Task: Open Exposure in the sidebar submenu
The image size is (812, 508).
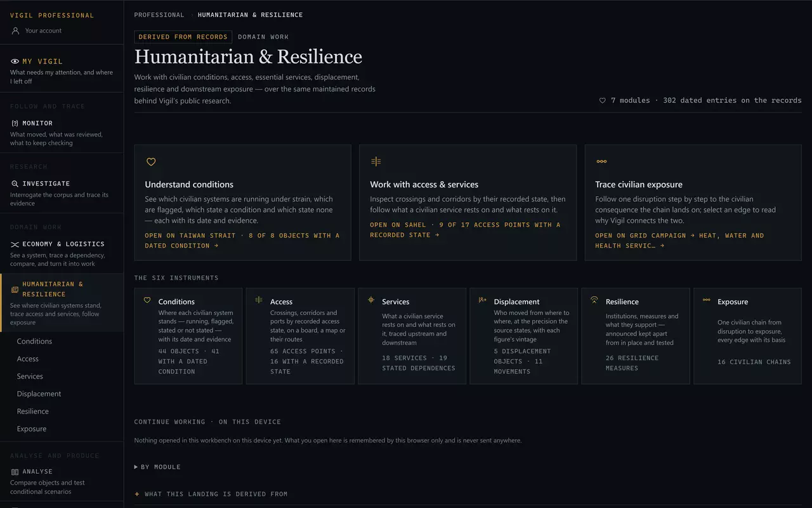Action: [32, 429]
